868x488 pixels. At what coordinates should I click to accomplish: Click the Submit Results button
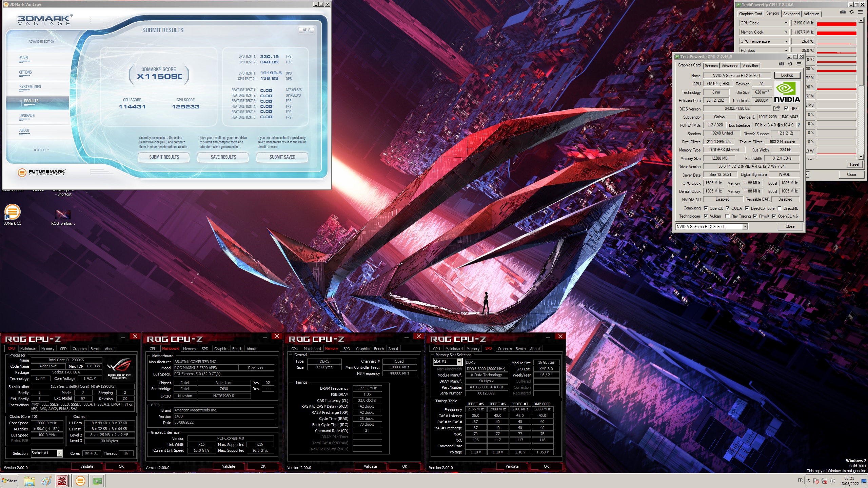(164, 157)
